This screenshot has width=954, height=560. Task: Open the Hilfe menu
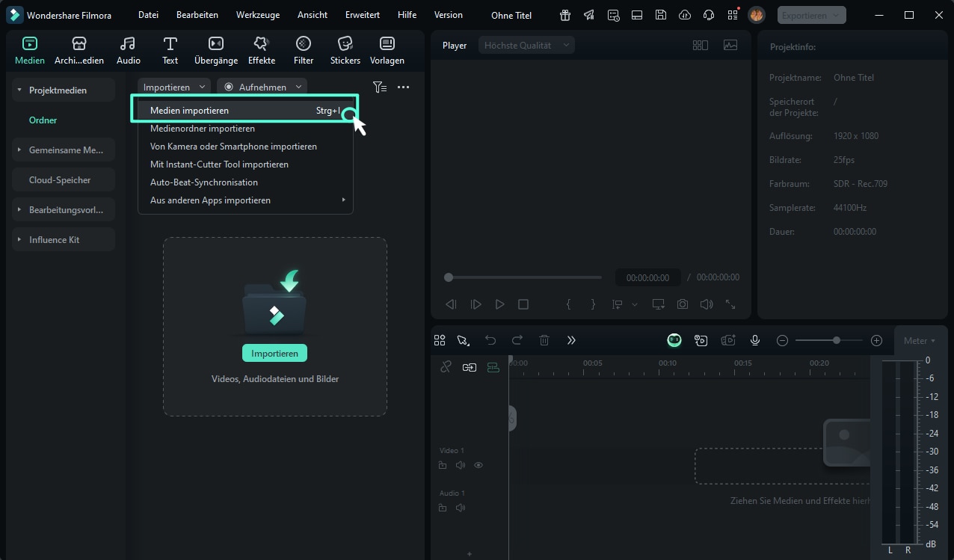pos(407,15)
